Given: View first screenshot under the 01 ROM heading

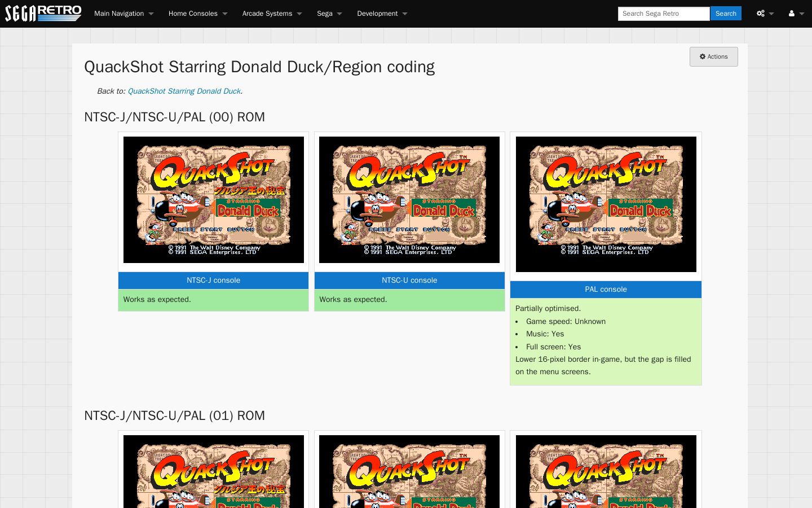Looking at the screenshot, I should click(214, 471).
